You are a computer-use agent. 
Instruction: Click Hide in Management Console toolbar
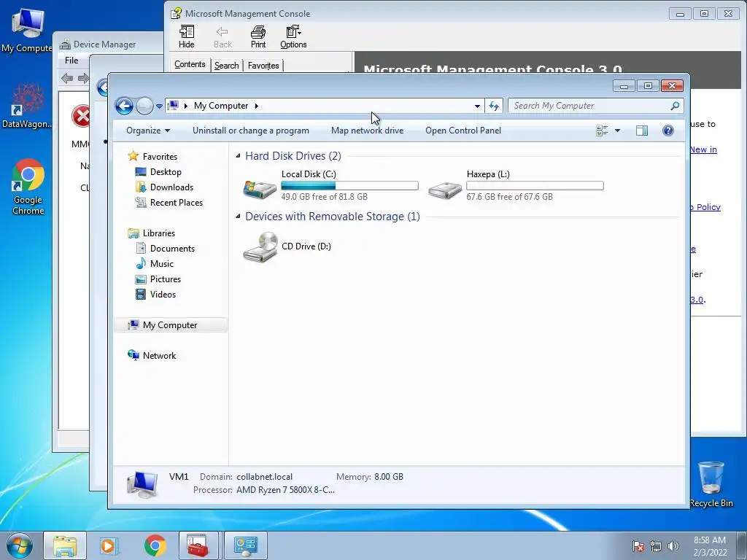186,36
